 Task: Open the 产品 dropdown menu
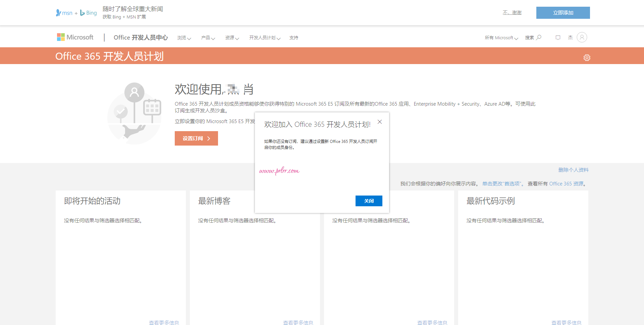click(208, 38)
